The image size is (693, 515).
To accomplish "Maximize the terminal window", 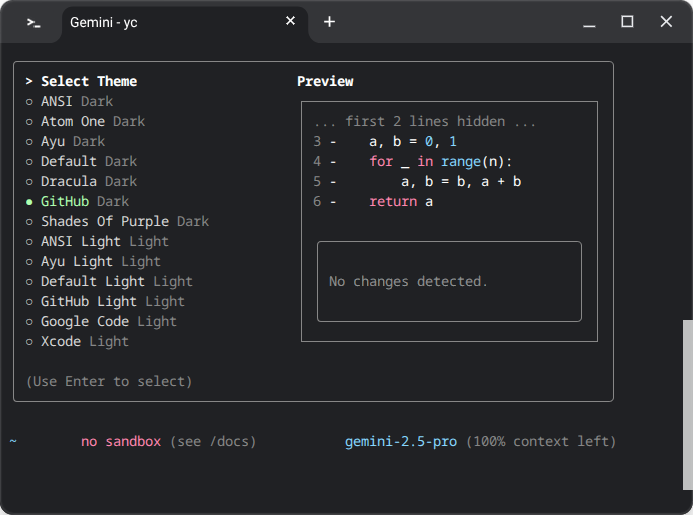I will 627,22.
